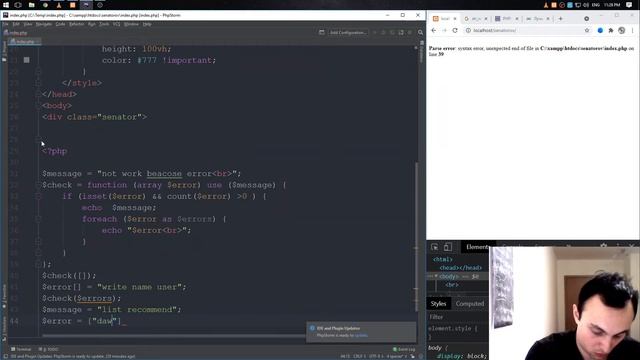Collapse the function fold marker at $check line
Viewport: 640px width, 360px height.
[38, 185]
